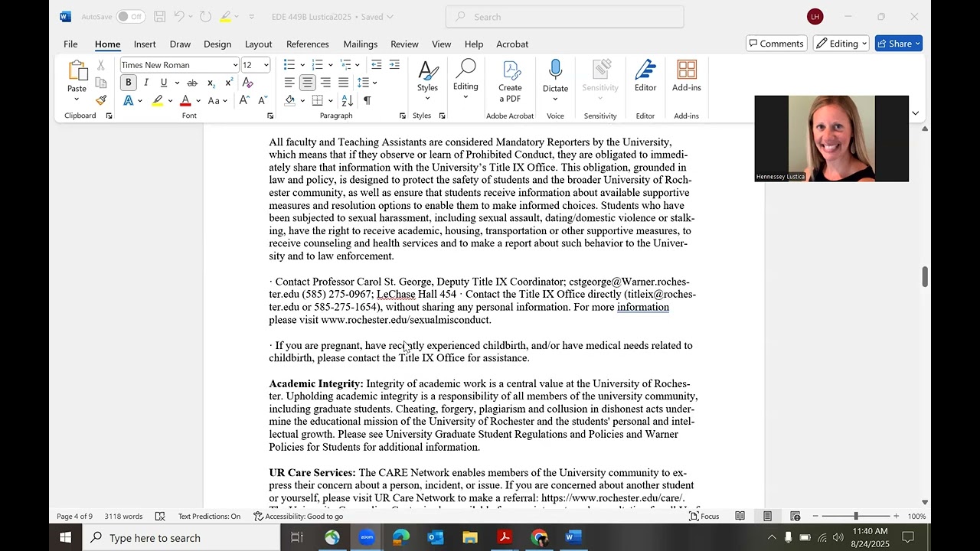Open the File menu
The width and height of the screenshot is (980, 551).
pyautogui.click(x=70, y=44)
